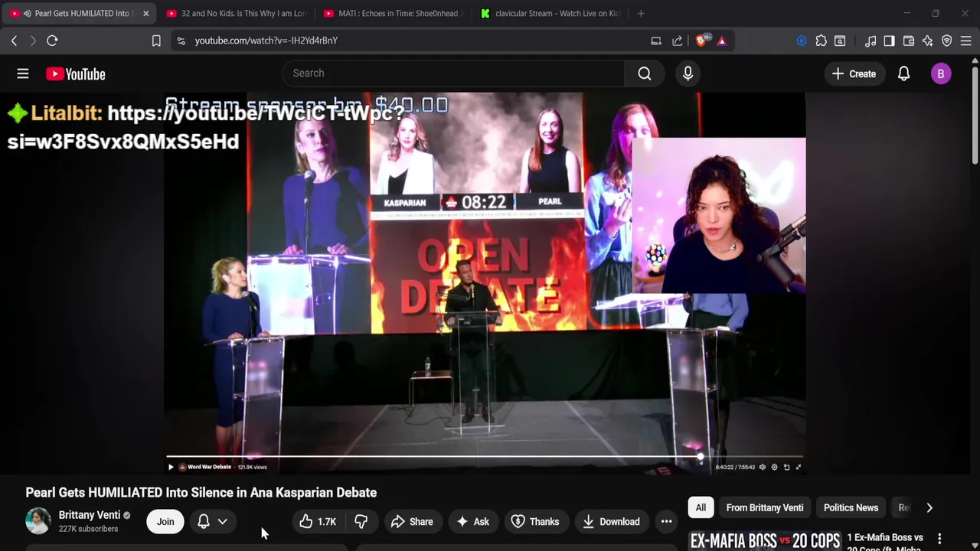Viewport: 980px width, 551px height.
Task: Bookmark this page with bookmark icon
Action: click(156, 41)
